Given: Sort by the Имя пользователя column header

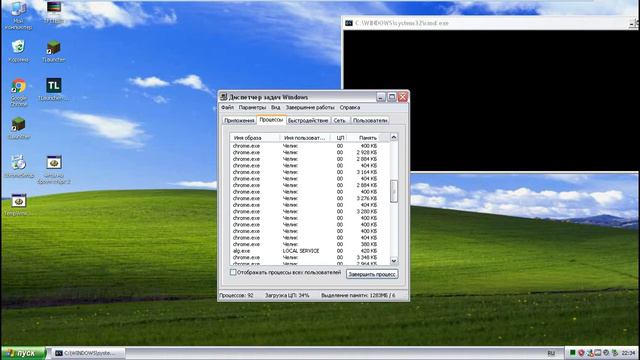Looking at the screenshot, I should point(305,138).
